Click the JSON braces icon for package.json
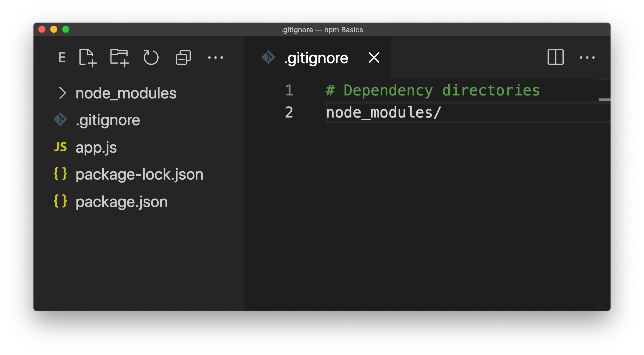644x355 pixels. 60,202
